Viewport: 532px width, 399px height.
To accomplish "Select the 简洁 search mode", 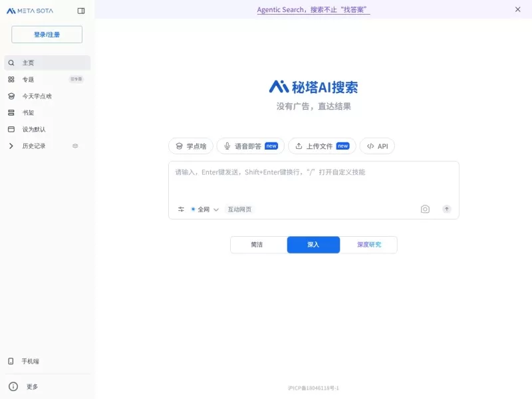I will tap(258, 245).
